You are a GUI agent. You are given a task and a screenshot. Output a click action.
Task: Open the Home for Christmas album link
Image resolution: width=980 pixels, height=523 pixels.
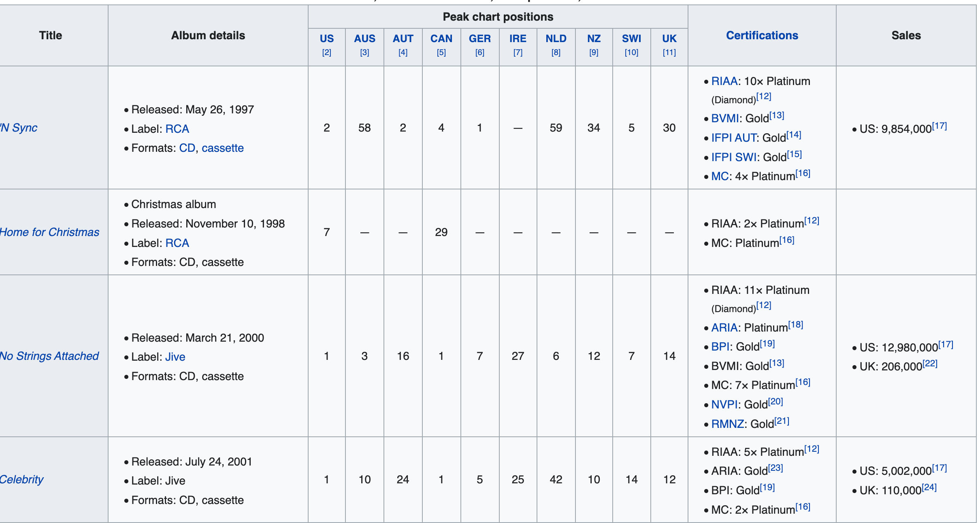49,232
